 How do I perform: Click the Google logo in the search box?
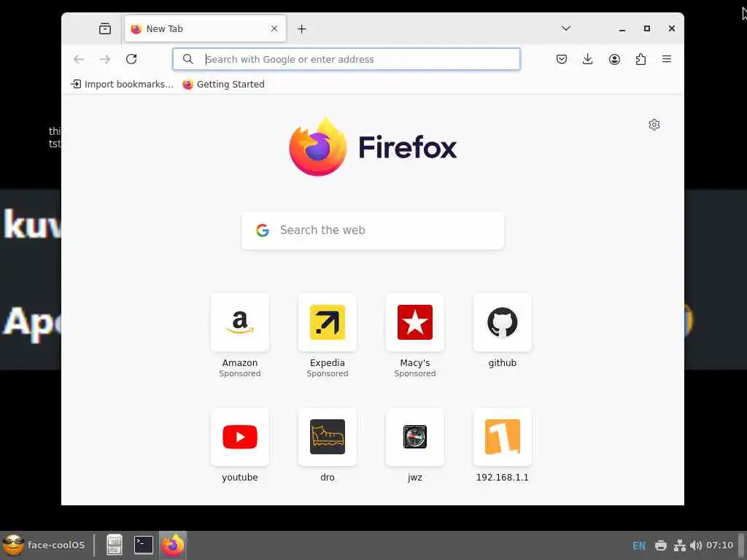click(x=263, y=230)
